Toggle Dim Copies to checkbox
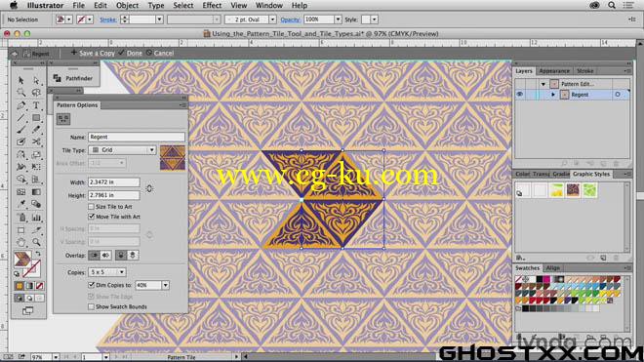 91,285
